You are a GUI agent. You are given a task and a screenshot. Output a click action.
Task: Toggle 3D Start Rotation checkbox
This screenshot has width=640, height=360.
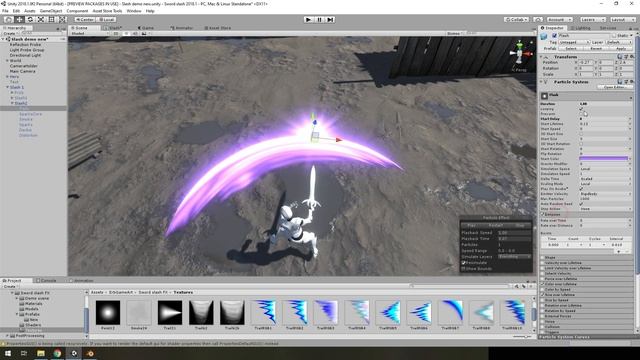coord(581,144)
